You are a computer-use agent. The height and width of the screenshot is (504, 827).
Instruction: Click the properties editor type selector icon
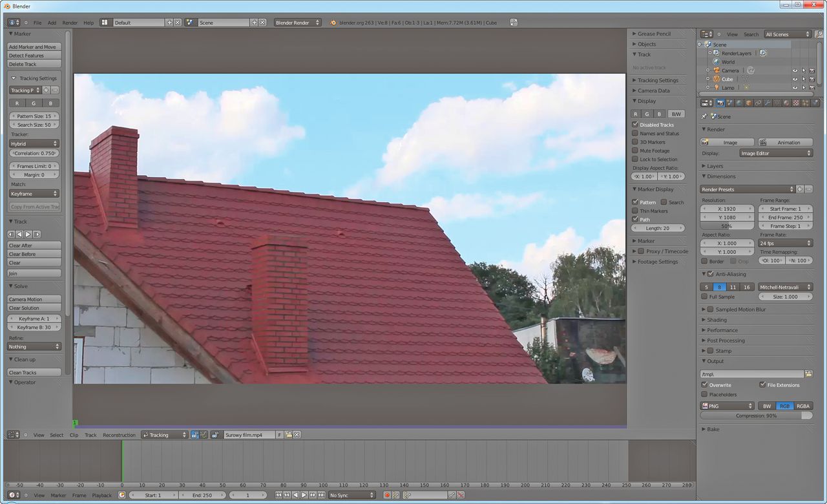[x=707, y=103]
